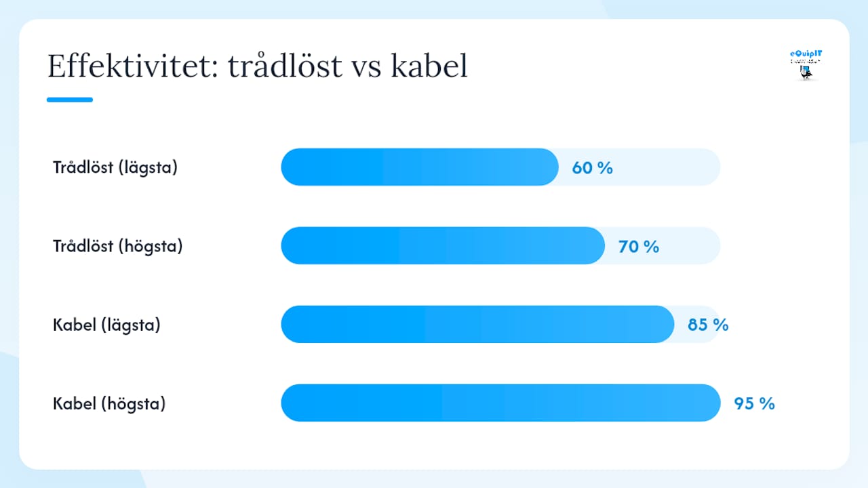Click the empty light track after the 60 % value
The height and width of the screenshot is (488, 868).
(x=668, y=167)
